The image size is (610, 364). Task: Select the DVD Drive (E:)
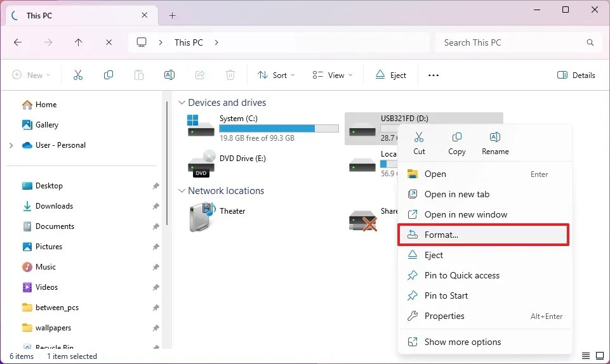click(x=227, y=164)
